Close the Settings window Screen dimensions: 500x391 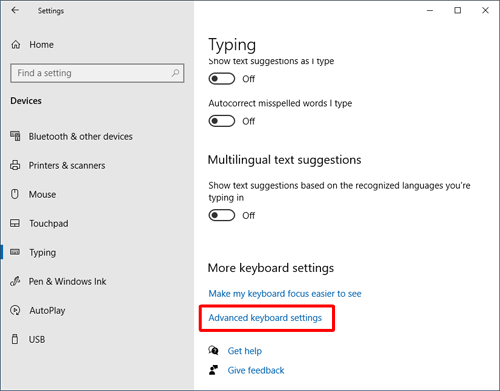click(485, 10)
